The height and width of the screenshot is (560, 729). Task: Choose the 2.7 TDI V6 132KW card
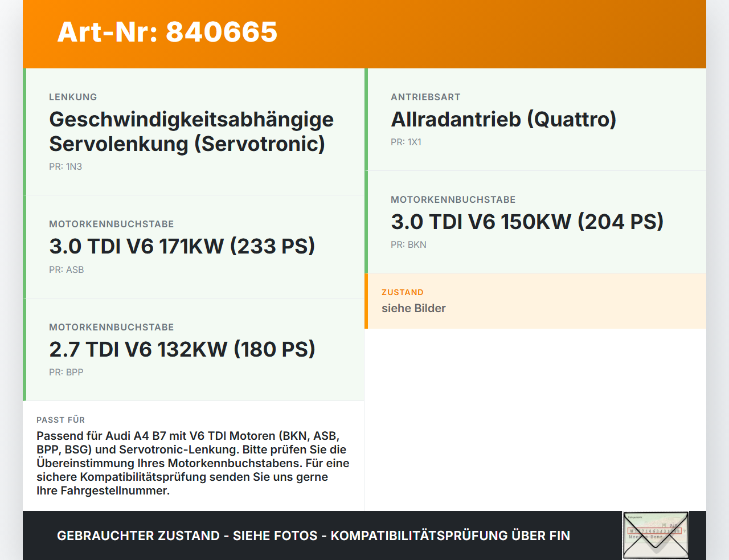(x=194, y=349)
